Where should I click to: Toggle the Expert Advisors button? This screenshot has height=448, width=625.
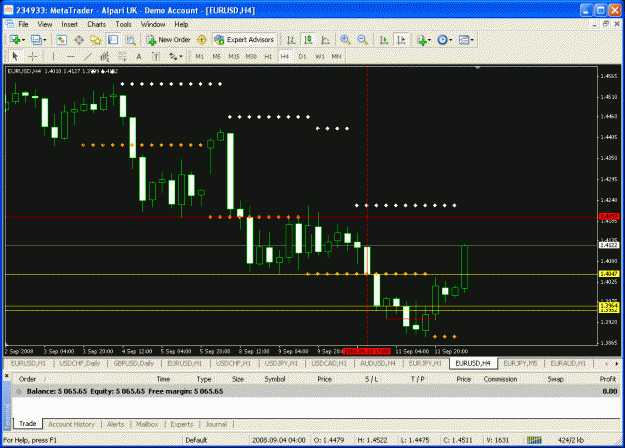tap(244, 40)
